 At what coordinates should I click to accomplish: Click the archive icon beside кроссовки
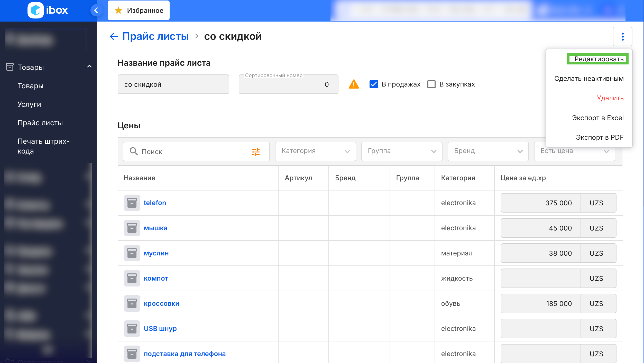point(132,303)
